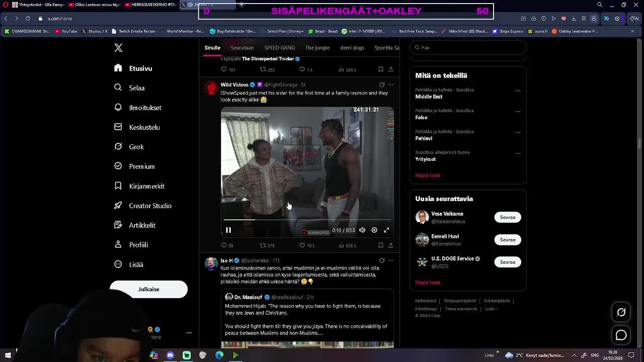Open three-dot menu on Wild Videos post
Viewport: 644px width, 362px height.
391,84
